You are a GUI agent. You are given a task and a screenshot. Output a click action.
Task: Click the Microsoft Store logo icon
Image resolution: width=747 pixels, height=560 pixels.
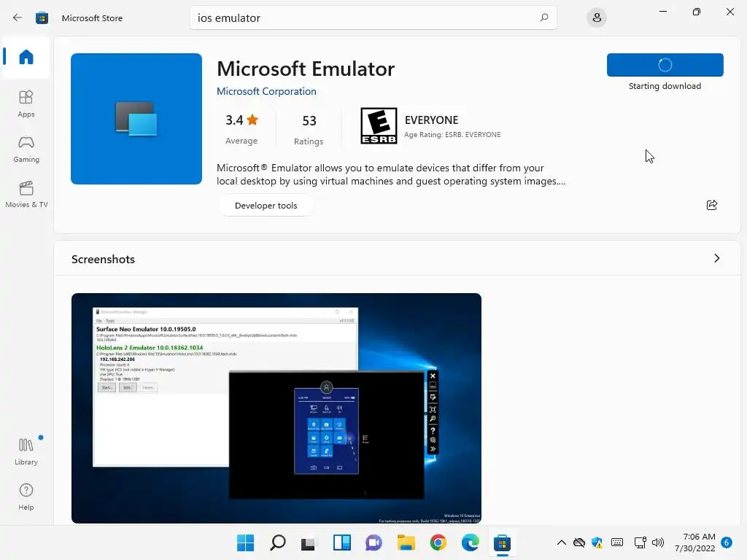42,18
